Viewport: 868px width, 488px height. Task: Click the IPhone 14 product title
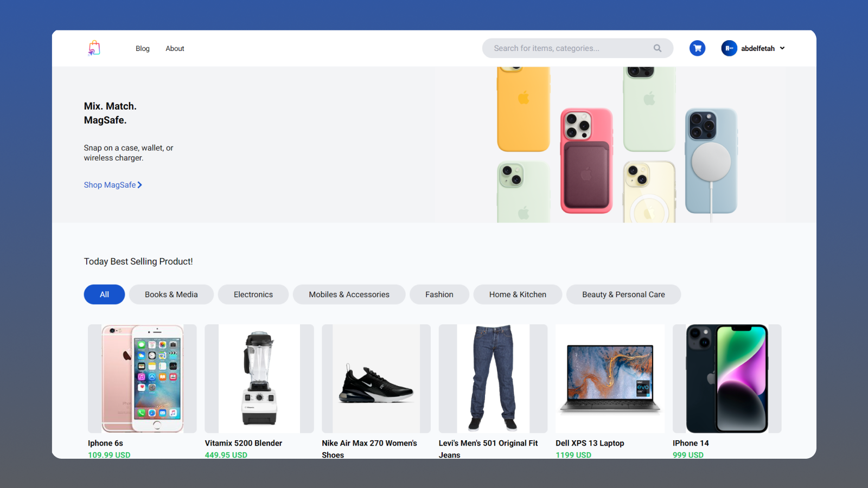(x=691, y=443)
